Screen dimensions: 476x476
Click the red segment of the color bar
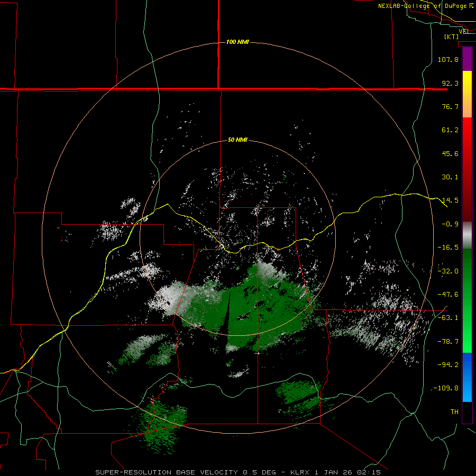(467, 169)
